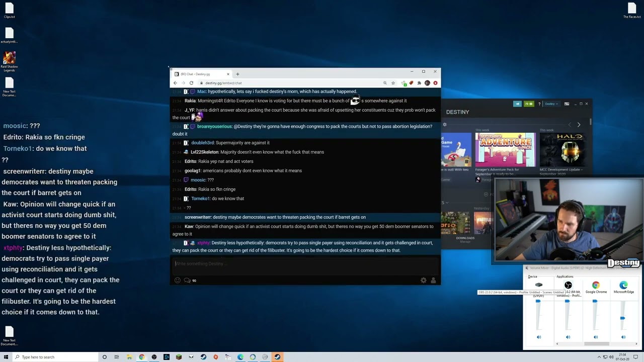Screen dimensions: 644x362
Task: Mute Google Chrome in Volume Mixer
Action: click(596, 337)
